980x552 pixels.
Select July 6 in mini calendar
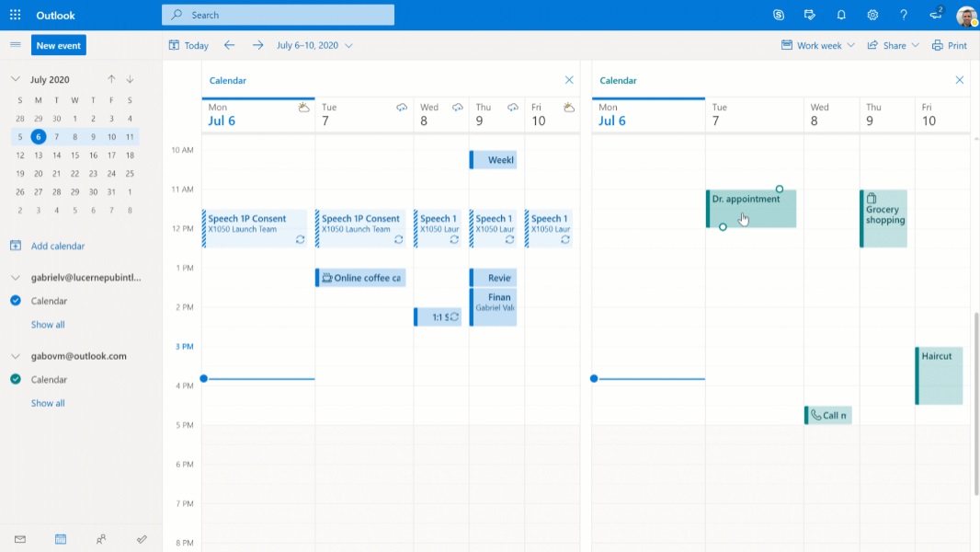[x=38, y=137]
